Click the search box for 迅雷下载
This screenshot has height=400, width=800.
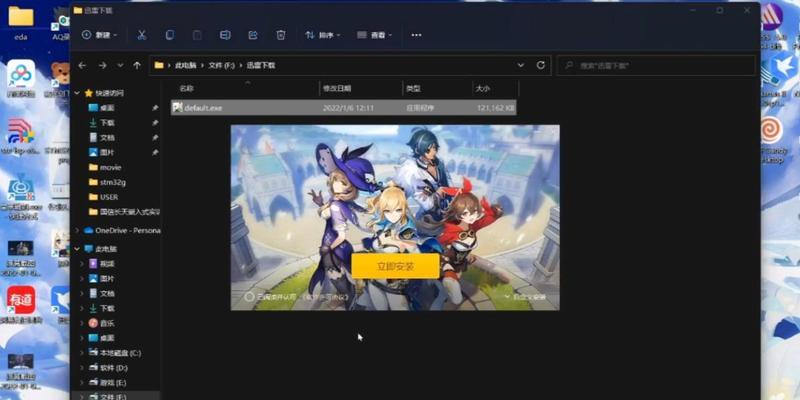click(656, 65)
